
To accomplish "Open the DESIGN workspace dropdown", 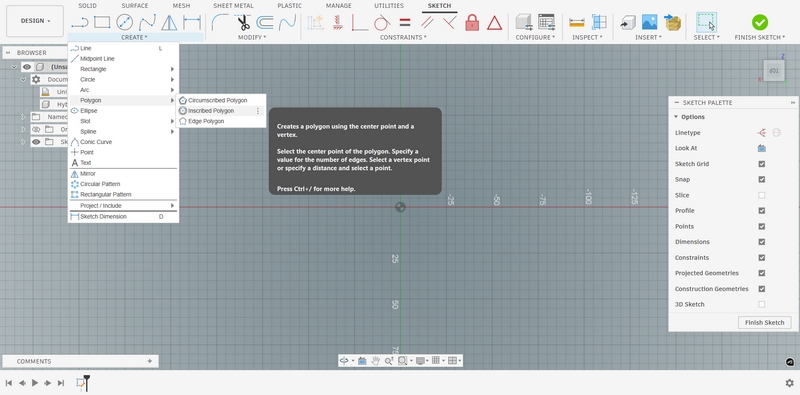I will point(35,21).
